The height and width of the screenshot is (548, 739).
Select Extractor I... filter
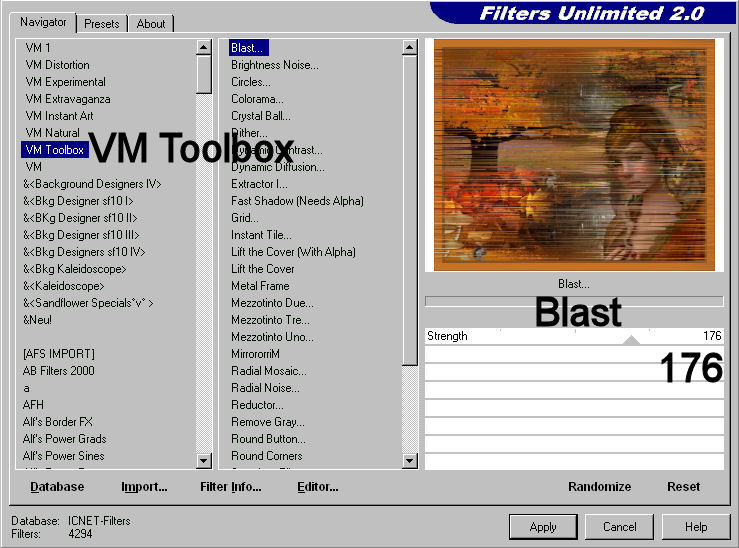(x=259, y=184)
